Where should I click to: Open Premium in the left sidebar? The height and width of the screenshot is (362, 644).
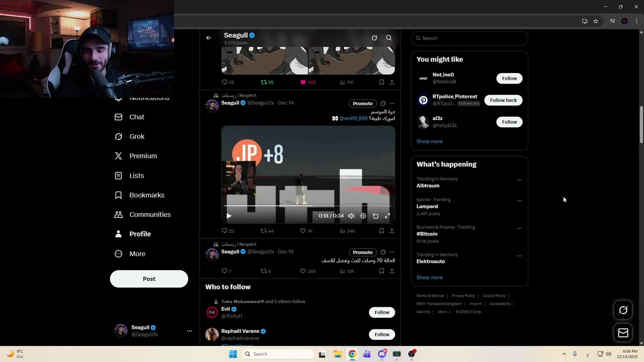[x=136, y=156]
